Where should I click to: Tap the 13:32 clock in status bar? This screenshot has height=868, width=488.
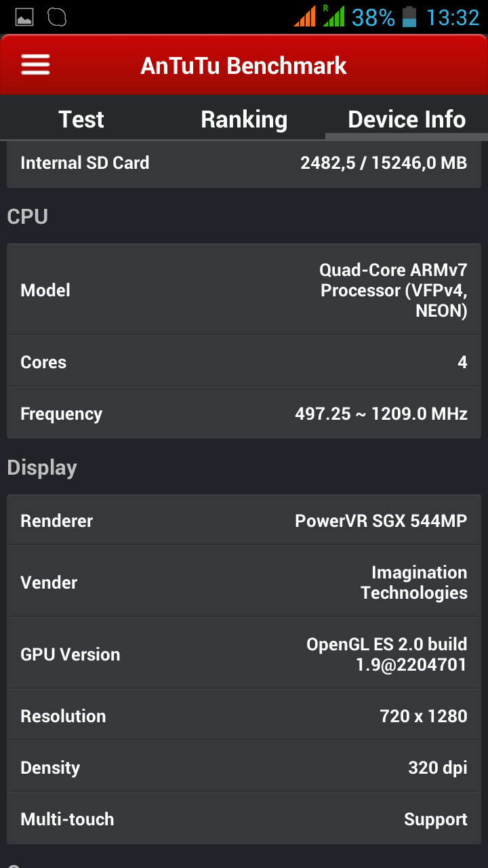point(452,17)
